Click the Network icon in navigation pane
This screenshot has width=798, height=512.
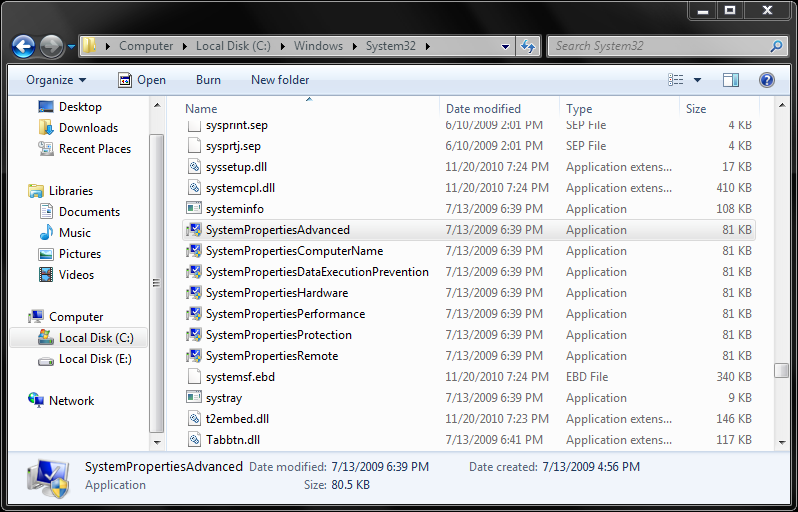(x=36, y=401)
